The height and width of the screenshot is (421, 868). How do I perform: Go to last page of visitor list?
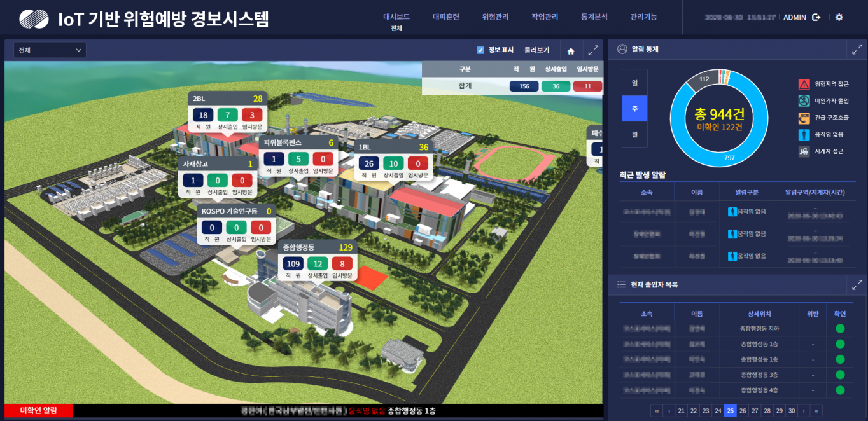816,411
